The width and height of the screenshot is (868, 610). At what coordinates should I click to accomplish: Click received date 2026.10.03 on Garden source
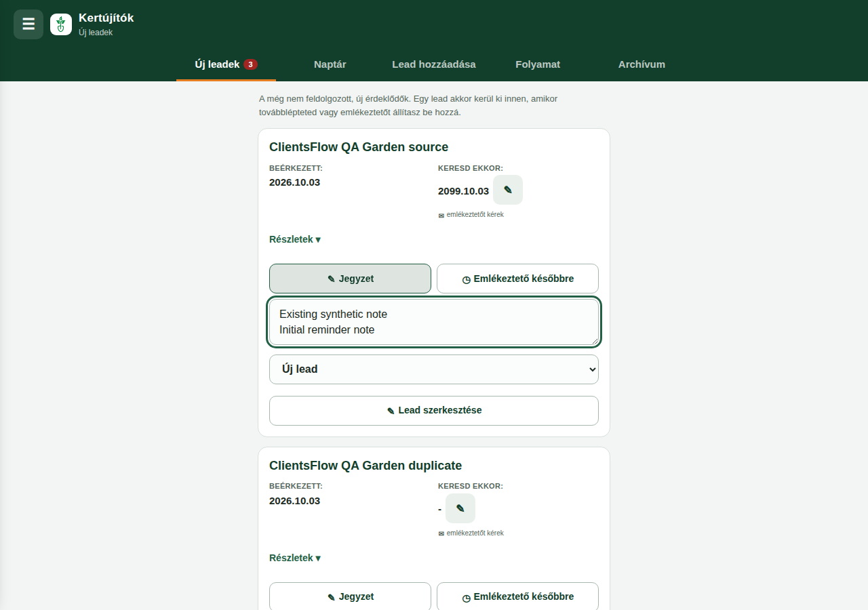pyautogui.click(x=294, y=182)
